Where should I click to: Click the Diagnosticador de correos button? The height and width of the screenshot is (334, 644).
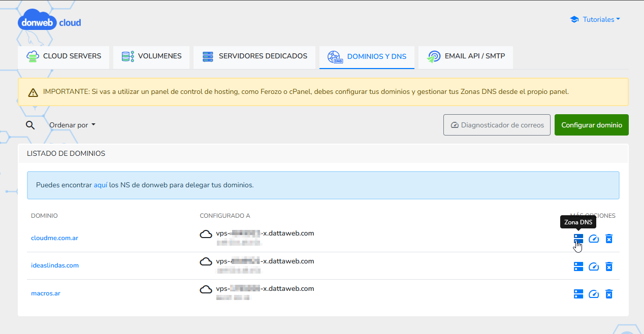coord(497,125)
